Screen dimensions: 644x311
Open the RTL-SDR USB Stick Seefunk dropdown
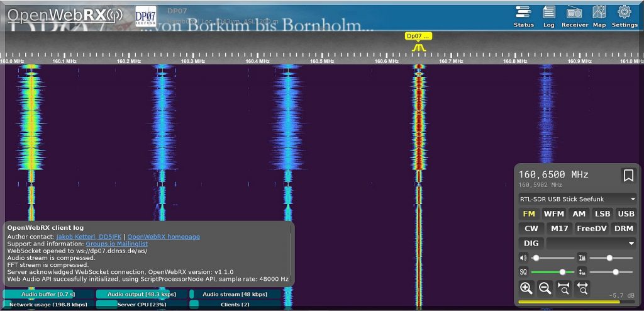[x=577, y=199]
